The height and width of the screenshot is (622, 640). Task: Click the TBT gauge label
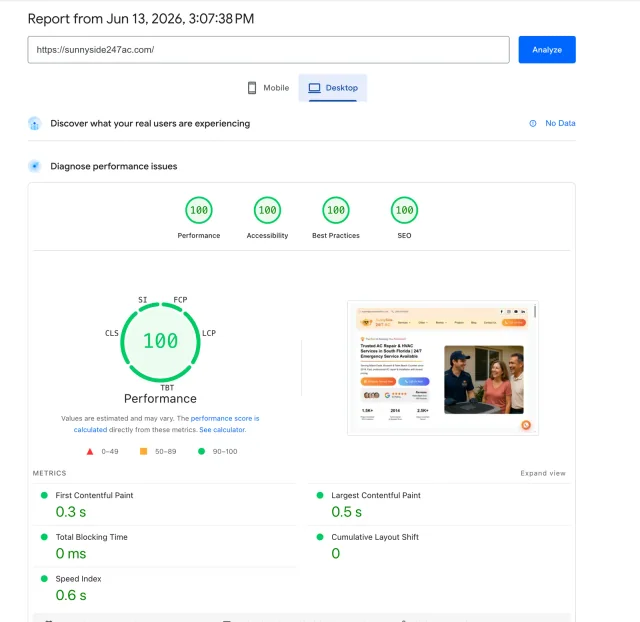(167, 388)
